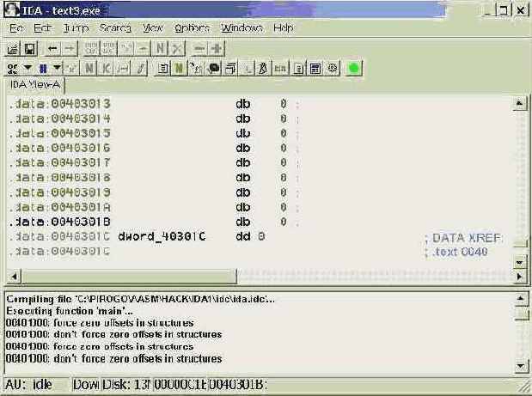Select the IDA View-A tab
This screenshot has width=532, height=396.
35,85
